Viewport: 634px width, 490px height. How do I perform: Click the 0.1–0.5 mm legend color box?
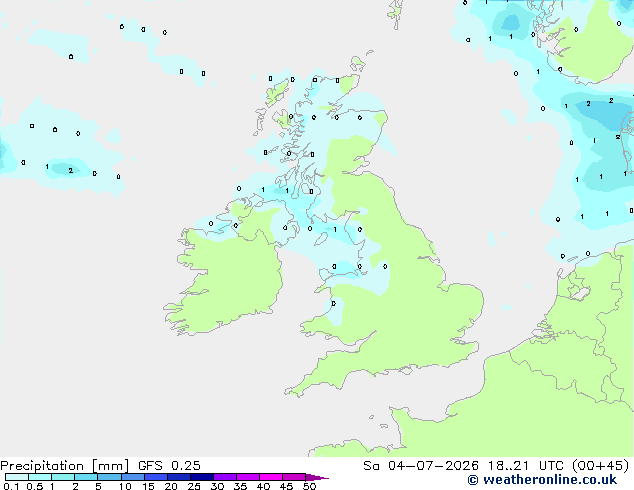[17, 477]
